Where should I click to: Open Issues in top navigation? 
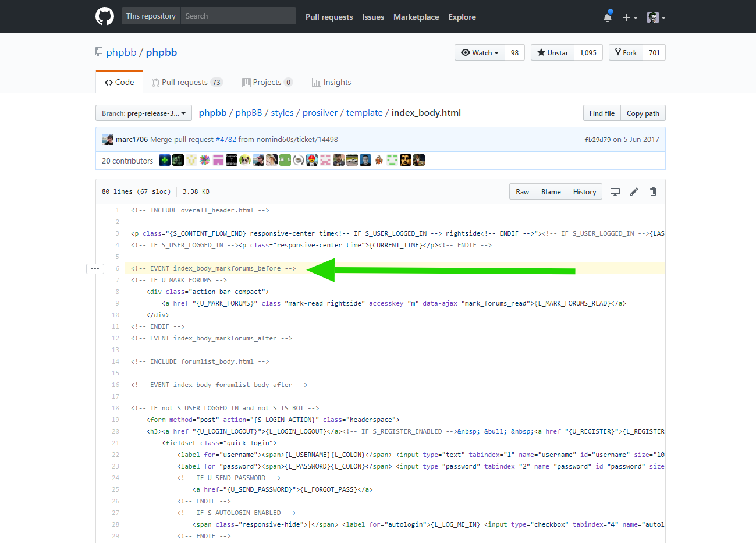click(x=373, y=17)
